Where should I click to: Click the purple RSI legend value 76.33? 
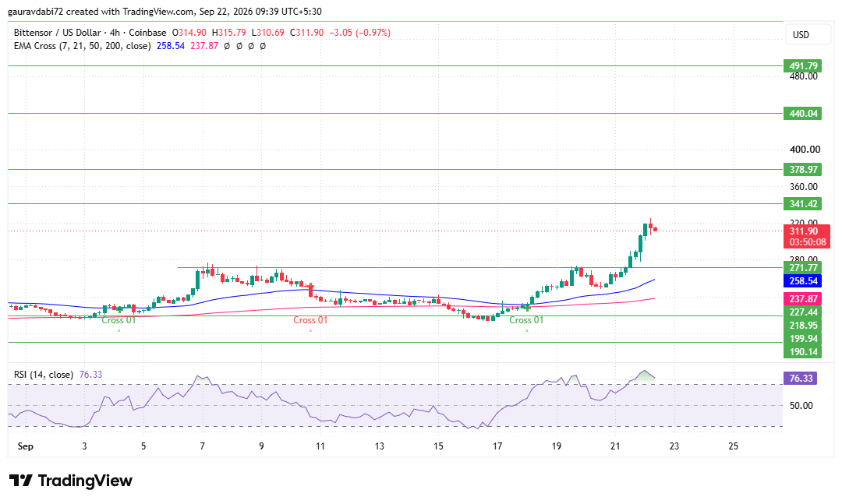pos(90,375)
